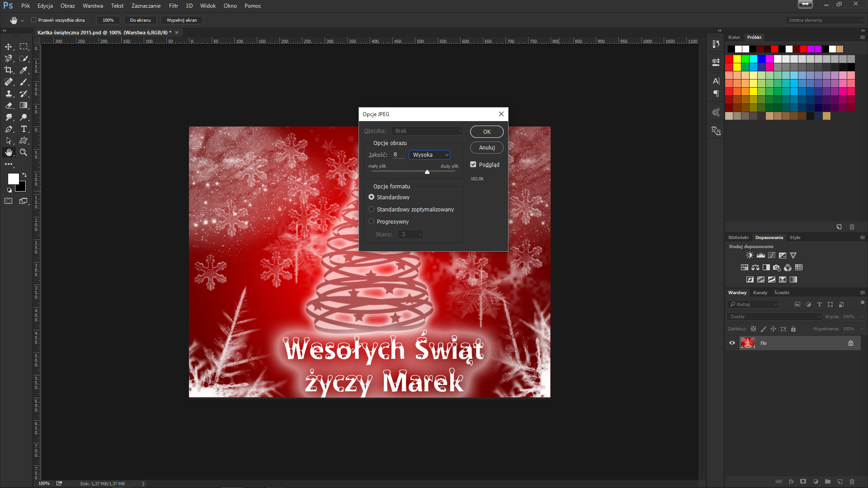Screen dimensions: 868x488
Task: Open the Wysoka quality dropdown
Action: [429, 155]
